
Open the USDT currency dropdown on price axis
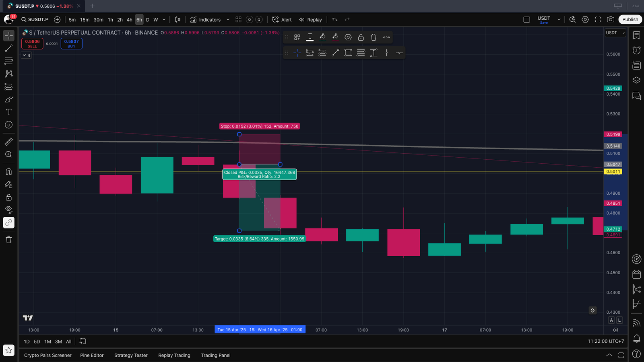pyautogui.click(x=615, y=33)
